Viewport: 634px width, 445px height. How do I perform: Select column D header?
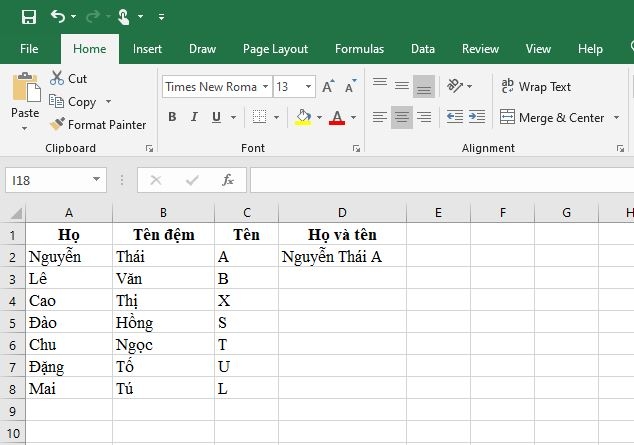coord(342,213)
